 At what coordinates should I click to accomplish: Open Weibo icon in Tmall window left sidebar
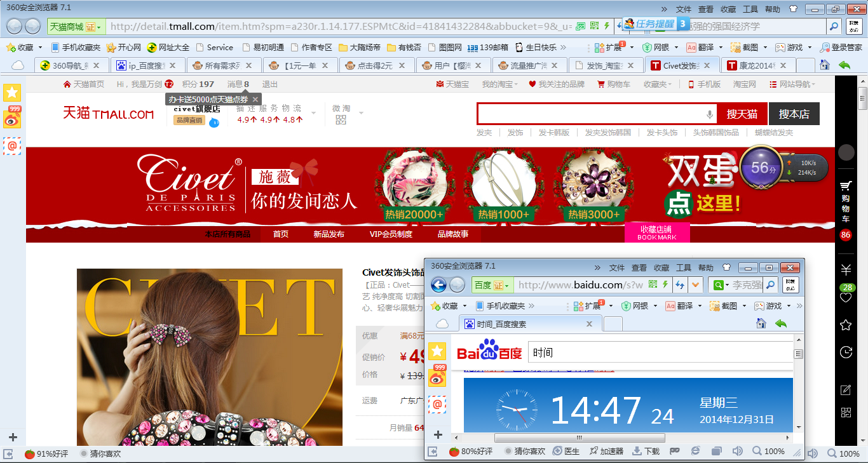point(11,118)
